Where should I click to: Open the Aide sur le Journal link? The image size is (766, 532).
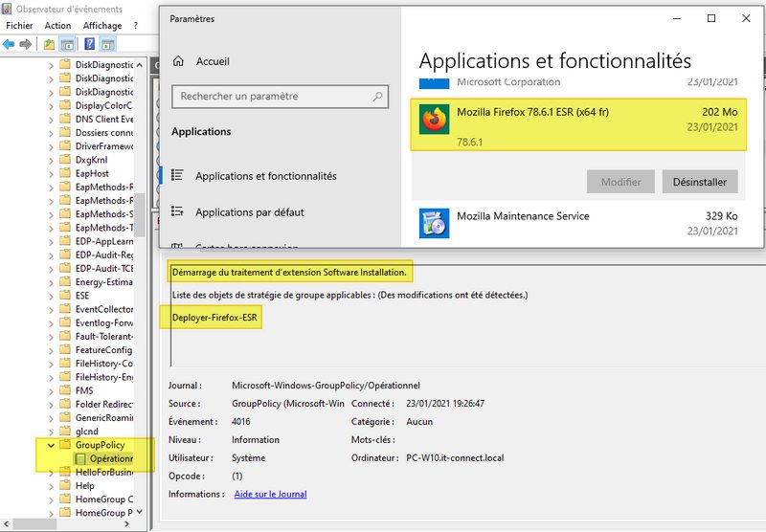[270, 494]
